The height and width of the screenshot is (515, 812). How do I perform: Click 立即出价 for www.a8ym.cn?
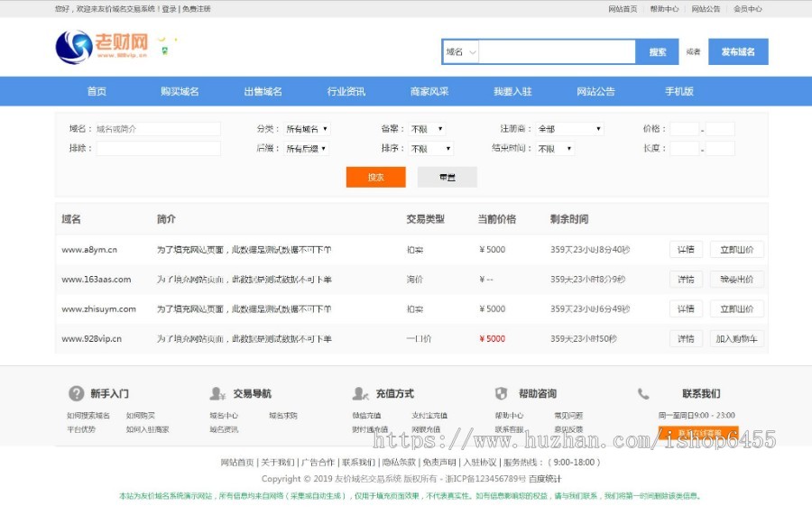[x=736, y=250]
